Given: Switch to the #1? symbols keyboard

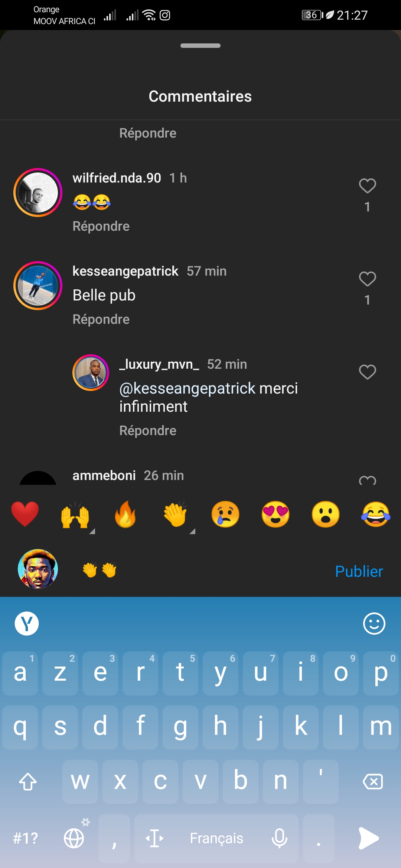Looking at the screenshot, I should point(25,838).
